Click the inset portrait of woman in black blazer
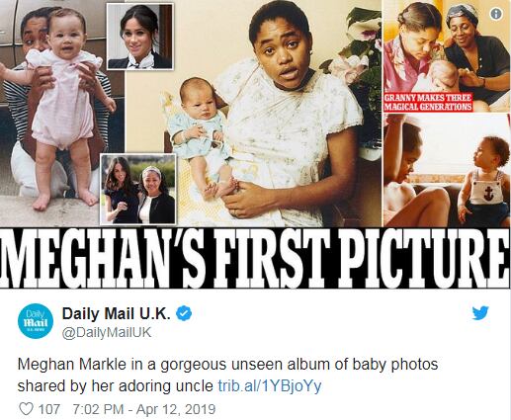This screenshot has width=511, height=420. (140, 37)
